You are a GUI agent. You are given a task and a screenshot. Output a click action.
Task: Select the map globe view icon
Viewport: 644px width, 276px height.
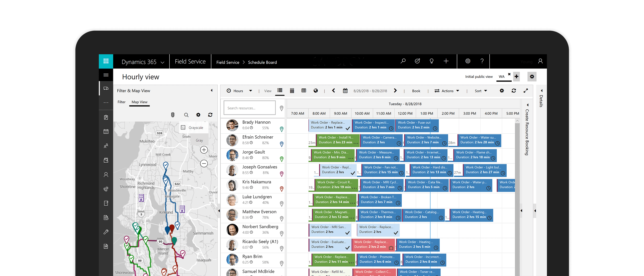pos(316,91)
